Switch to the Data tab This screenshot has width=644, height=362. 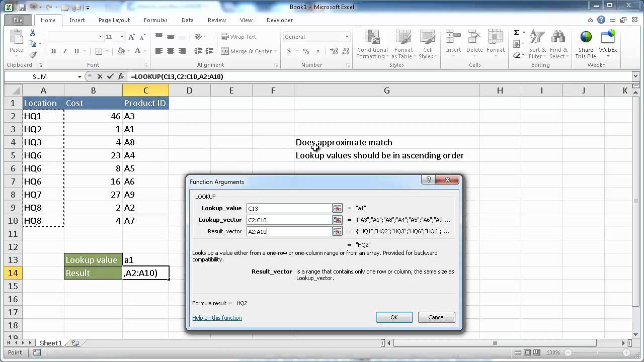point(188,20)
